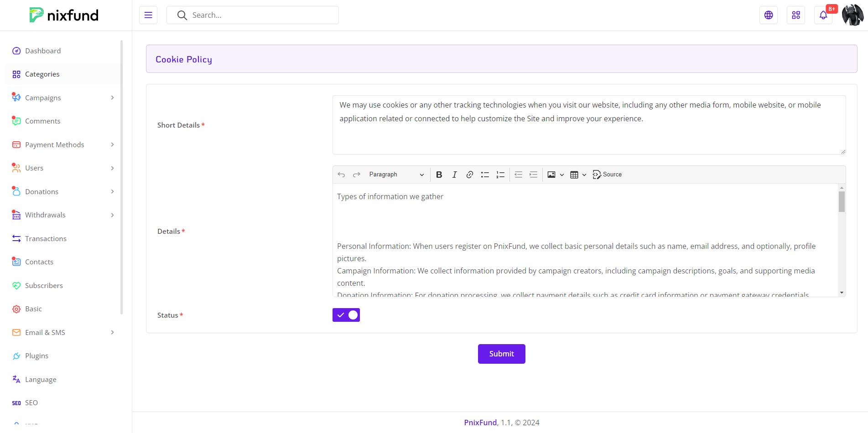The image size is (868, 433).
Task: Submit the Cookie Policy form
Action: [x=501, y=354]
